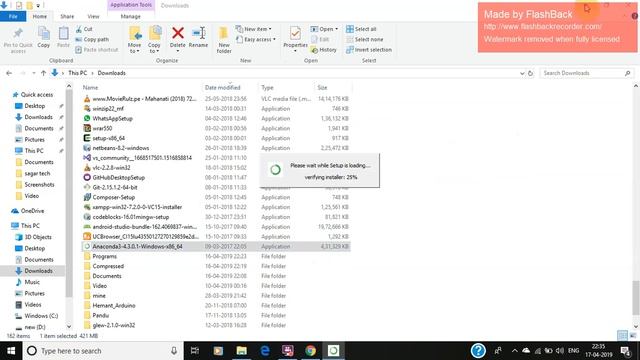Select the glew-2.1.0-win32 folder
Viewport: 640px width, 360px height.
tap(113, 325)
